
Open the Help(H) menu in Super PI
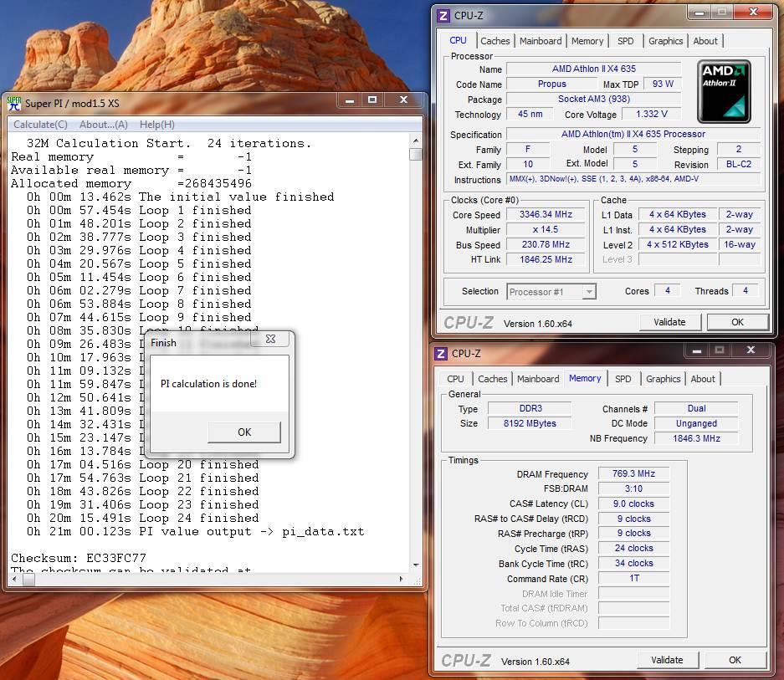157,125
